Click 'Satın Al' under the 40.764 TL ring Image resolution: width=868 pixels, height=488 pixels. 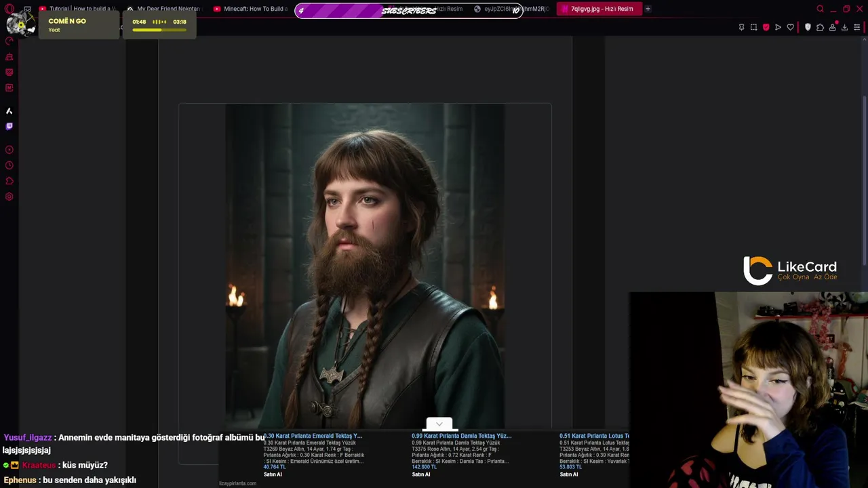[273, 474]
